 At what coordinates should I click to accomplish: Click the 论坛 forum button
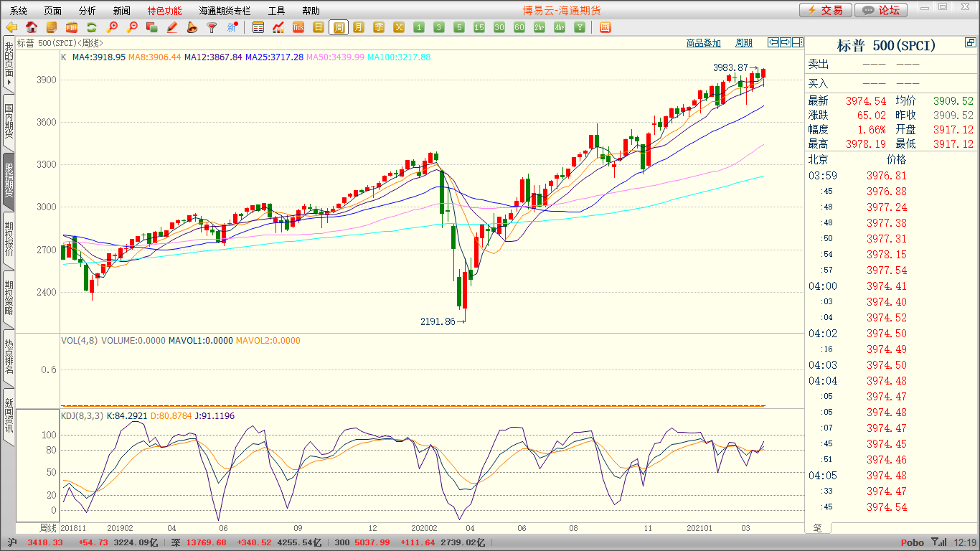(x=882, y=10)
